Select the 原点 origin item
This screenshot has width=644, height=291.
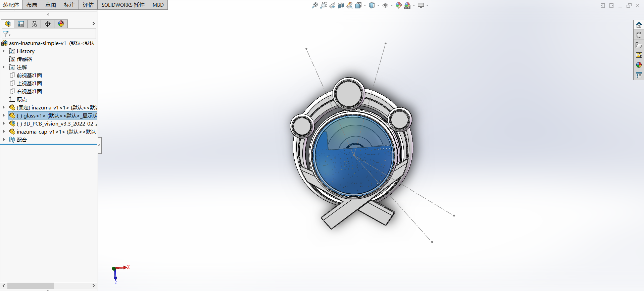tap(18, 99)
